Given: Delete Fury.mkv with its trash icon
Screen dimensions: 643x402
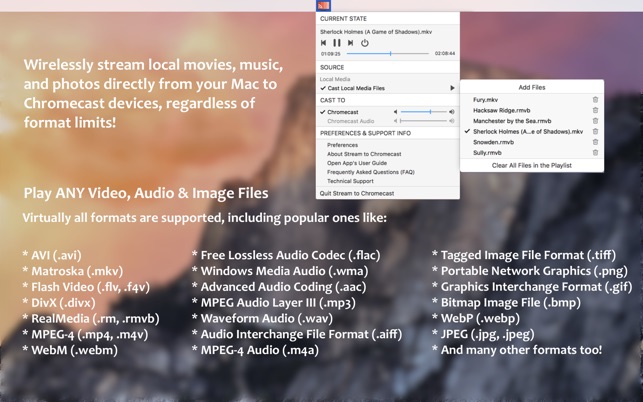Looking at the screenshot, I should (x=595, y=100).
